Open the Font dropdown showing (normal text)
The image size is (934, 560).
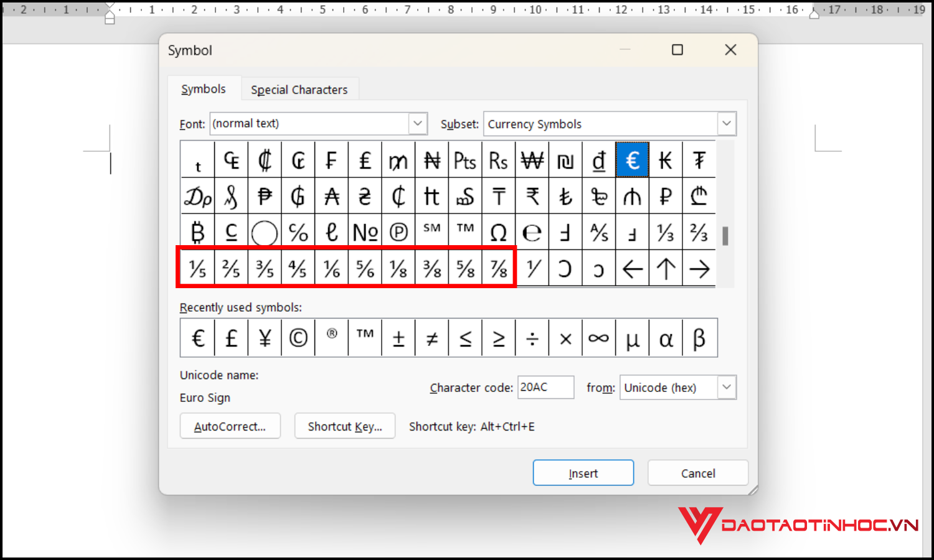click(417, 123)
